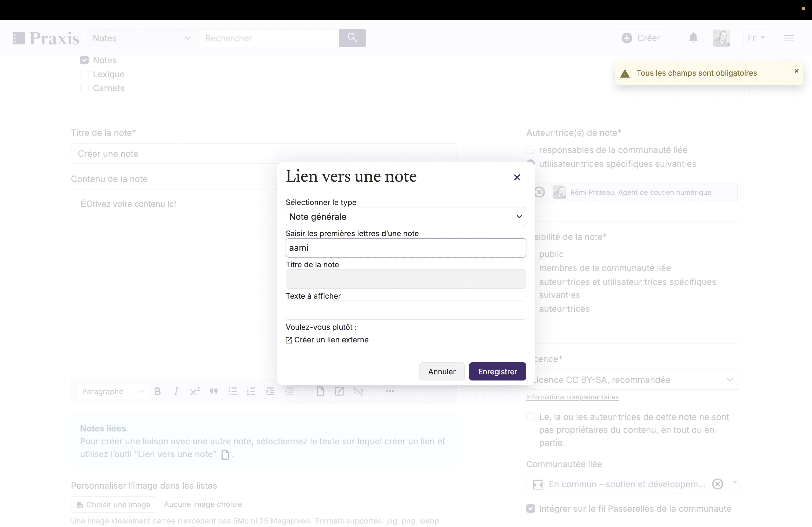Check the non-propriétaires du contenu box

click(531, 417)
